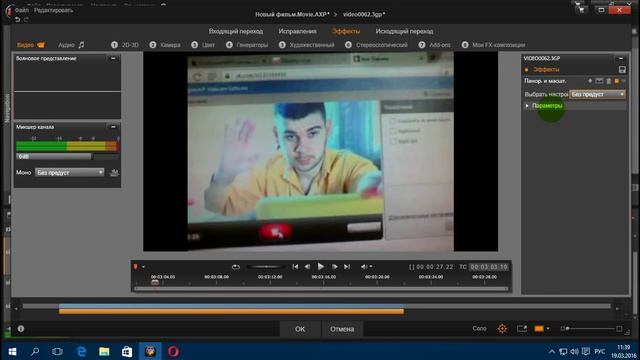Open Task View on the taskbar
640x360 pixels.
pyautogui.click(x=58, y=351)
